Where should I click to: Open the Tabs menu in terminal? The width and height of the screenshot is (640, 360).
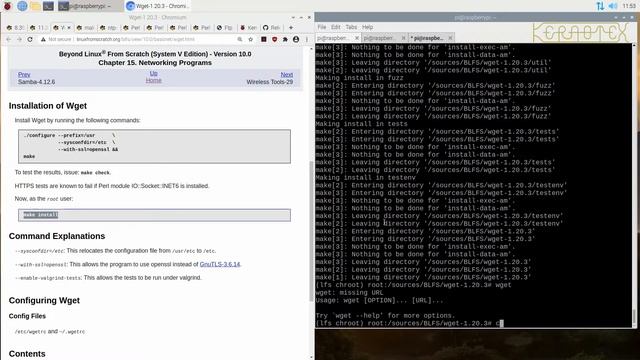(x=351, y=27)
